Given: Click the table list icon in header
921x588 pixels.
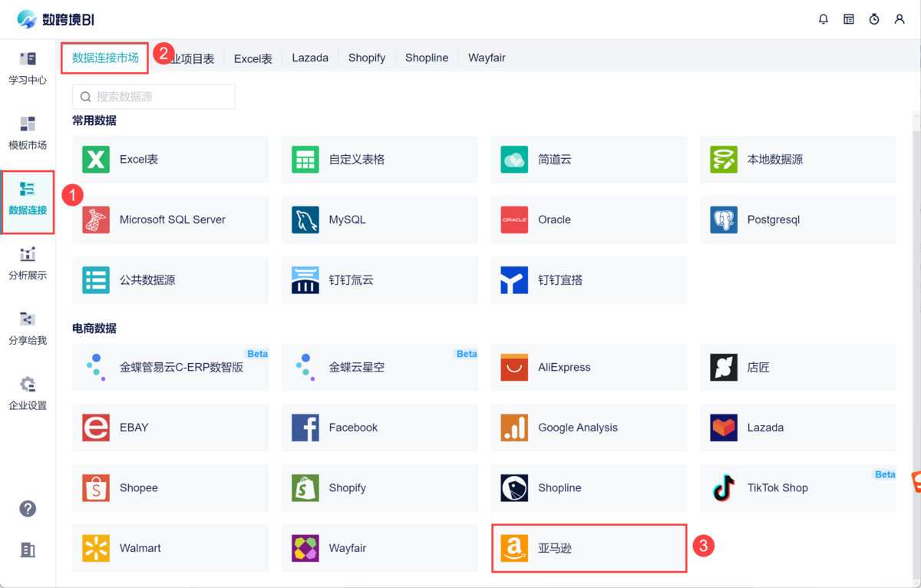Looking at the screenshot, I should [x=849, y=19].
